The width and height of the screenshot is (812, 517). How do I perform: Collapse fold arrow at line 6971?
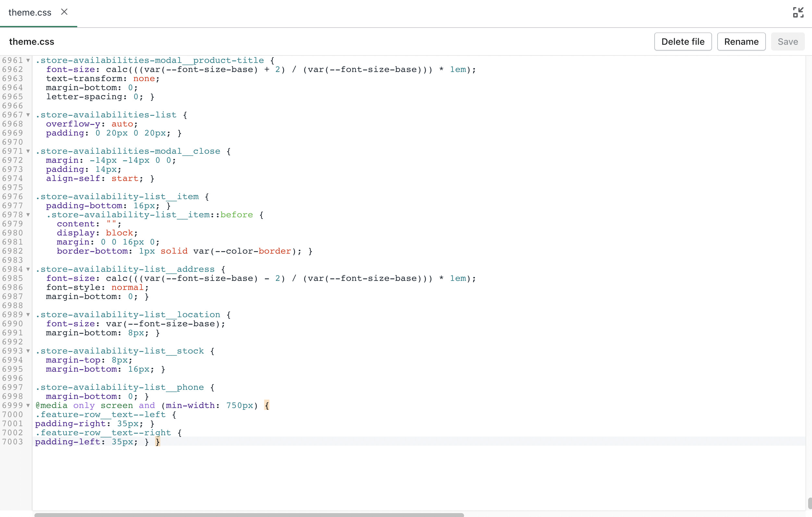click(x=28, y=151)
